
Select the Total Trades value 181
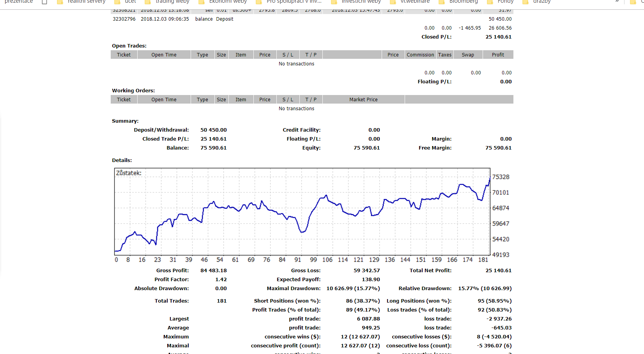click(222, 301)
